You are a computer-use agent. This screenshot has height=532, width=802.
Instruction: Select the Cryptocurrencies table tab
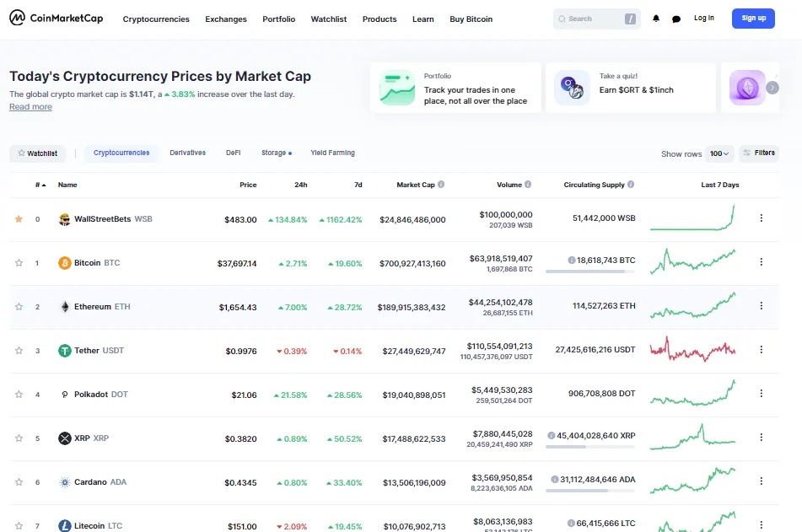121,153
